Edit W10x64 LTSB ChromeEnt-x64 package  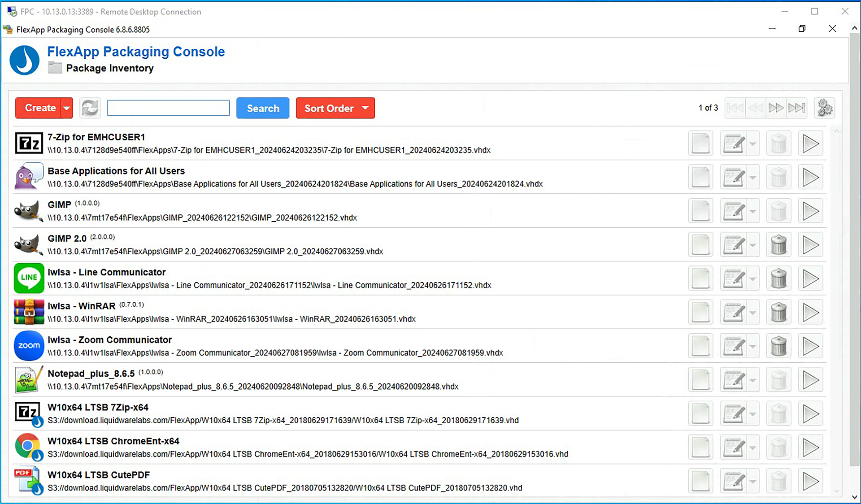point(733,448)
